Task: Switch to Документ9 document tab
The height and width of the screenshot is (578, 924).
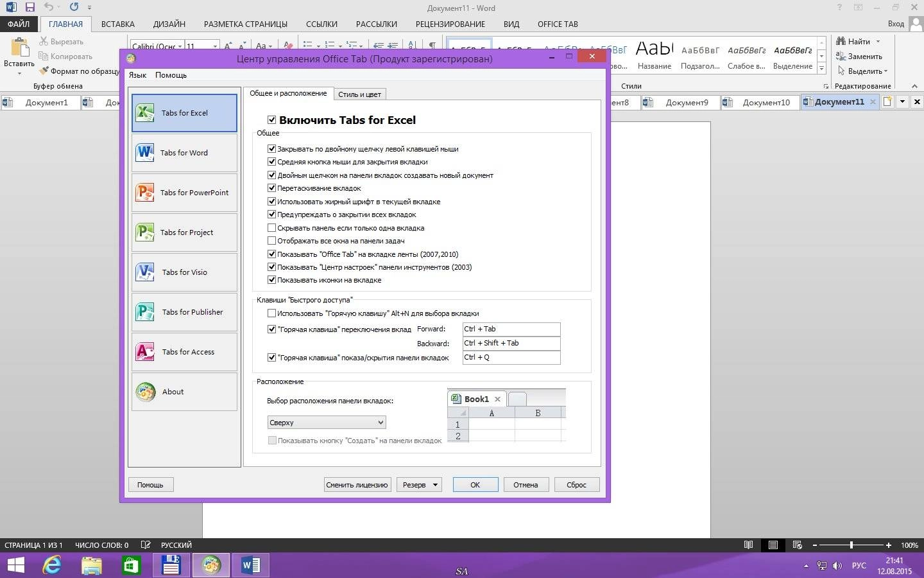Action: (680, 102)
